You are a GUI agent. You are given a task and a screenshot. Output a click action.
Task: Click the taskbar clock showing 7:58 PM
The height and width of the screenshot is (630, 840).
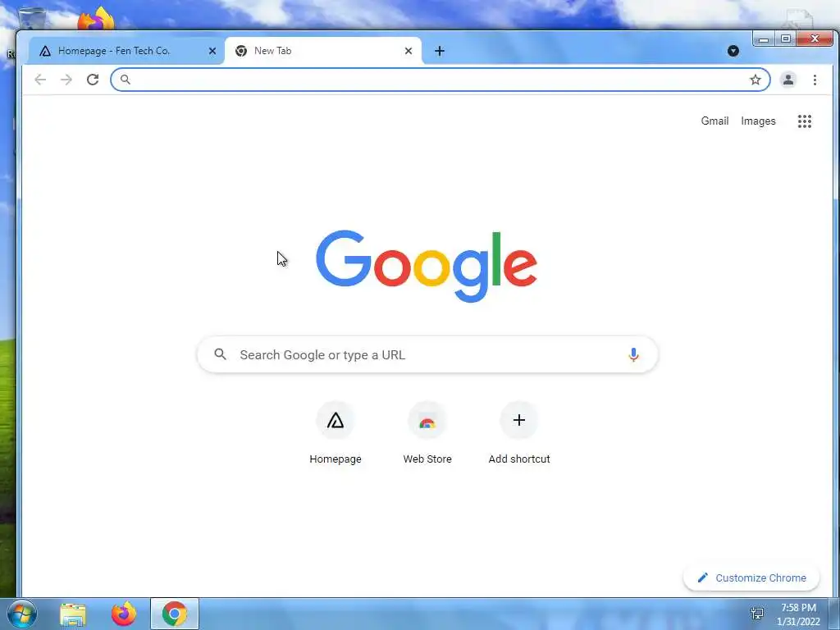pos(798,614)
